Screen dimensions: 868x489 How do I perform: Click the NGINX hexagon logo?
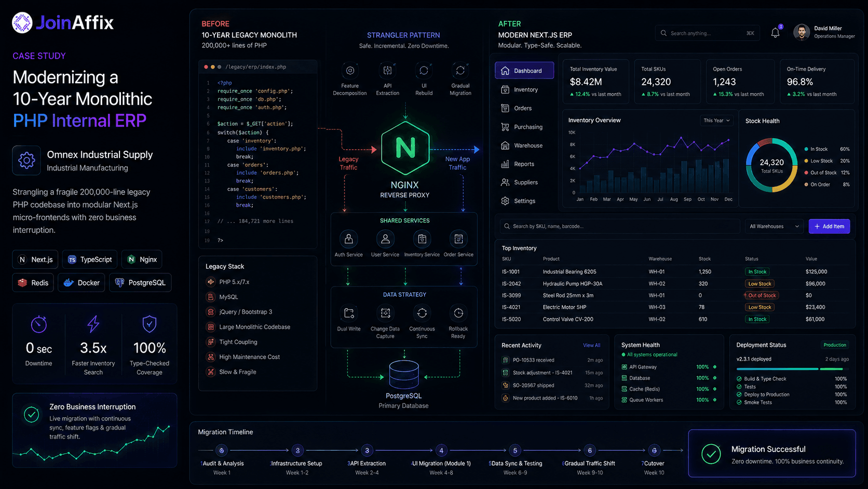pos(405,148)
